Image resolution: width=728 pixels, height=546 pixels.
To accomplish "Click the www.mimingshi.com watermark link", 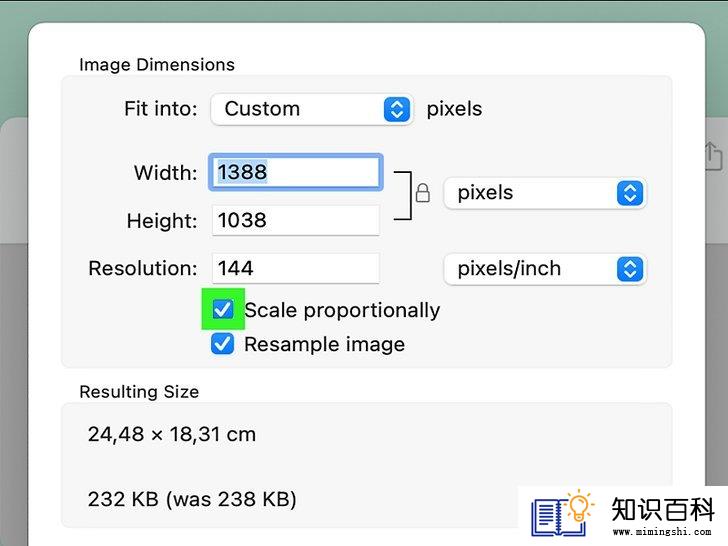I will [x=665, y=533].
